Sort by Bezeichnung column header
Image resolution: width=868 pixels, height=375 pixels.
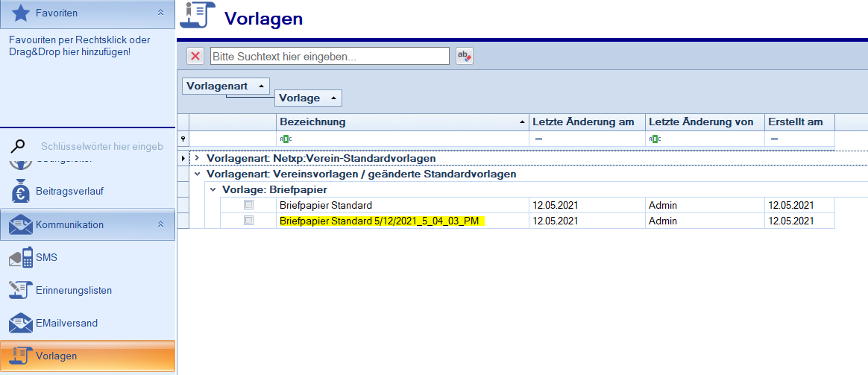coord(403,122)
